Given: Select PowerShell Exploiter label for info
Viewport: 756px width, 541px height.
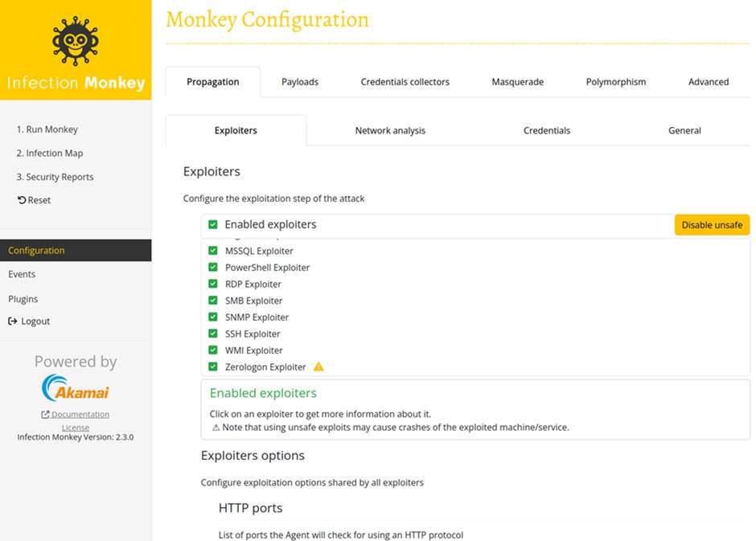Looking at the screenshot, I should pos(267,268).
